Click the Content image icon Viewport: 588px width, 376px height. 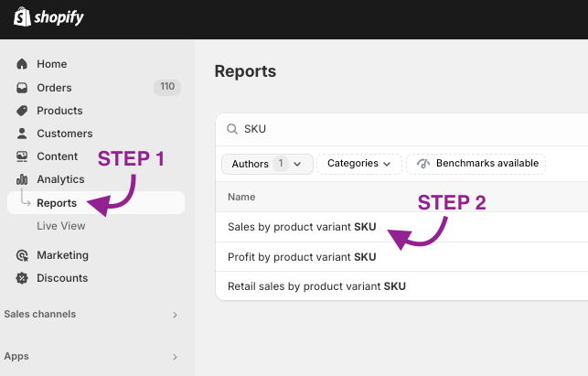22,156
